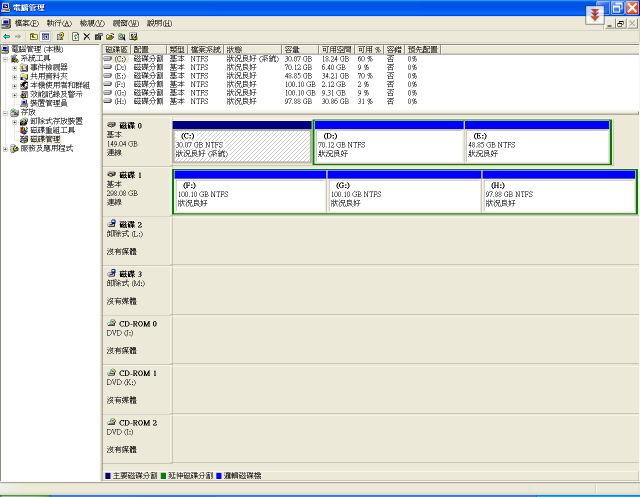Click the Properties toolbar icon

pos(98,37)
